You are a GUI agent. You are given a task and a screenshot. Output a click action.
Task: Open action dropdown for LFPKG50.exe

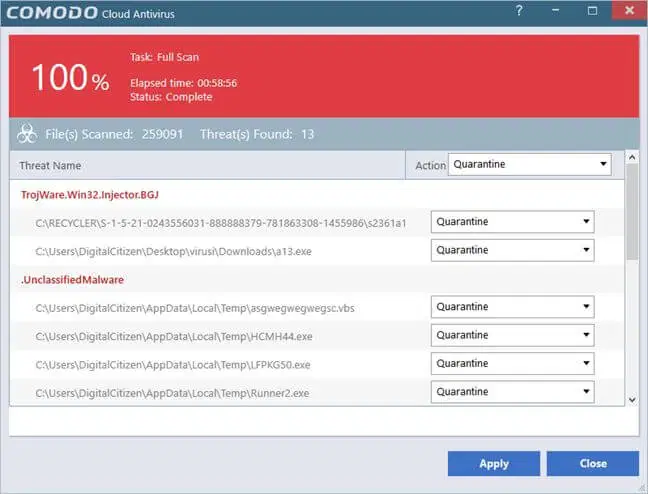click(512, 363)
